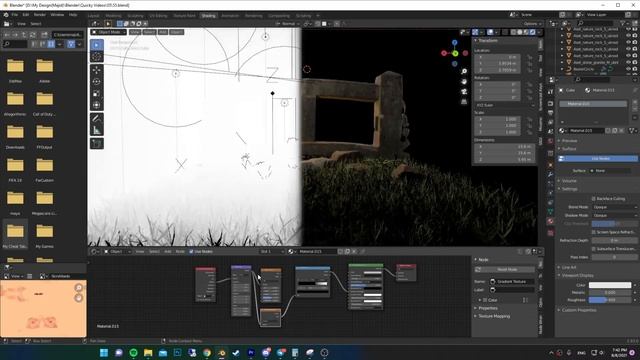
Task: Toggle the camera view icon in viewport
Action: tap(464, 91)
